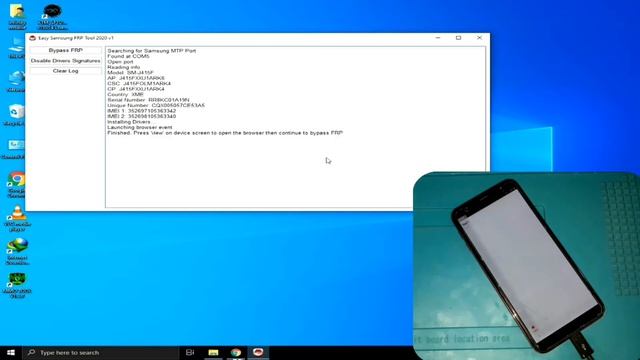Click Disable Drivers Signatures button
Screen dimensions: 640x360
pyautogui.click(x=65, y=60)
